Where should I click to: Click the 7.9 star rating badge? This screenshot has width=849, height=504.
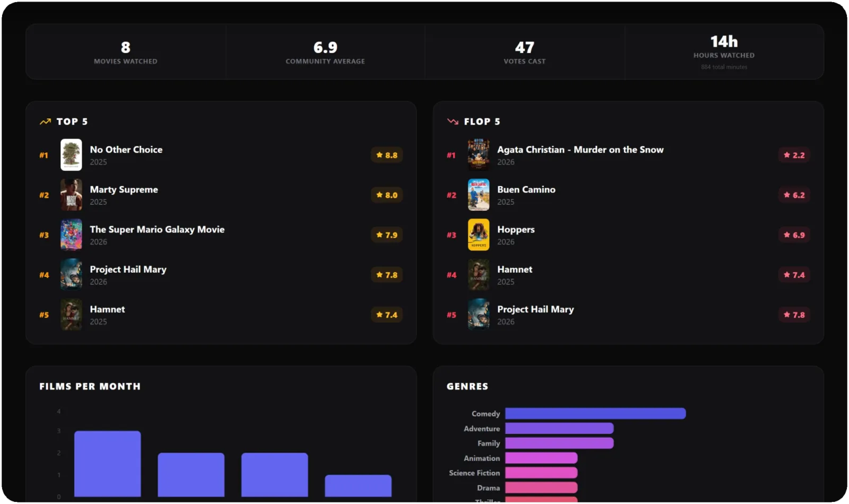point(386,234)
